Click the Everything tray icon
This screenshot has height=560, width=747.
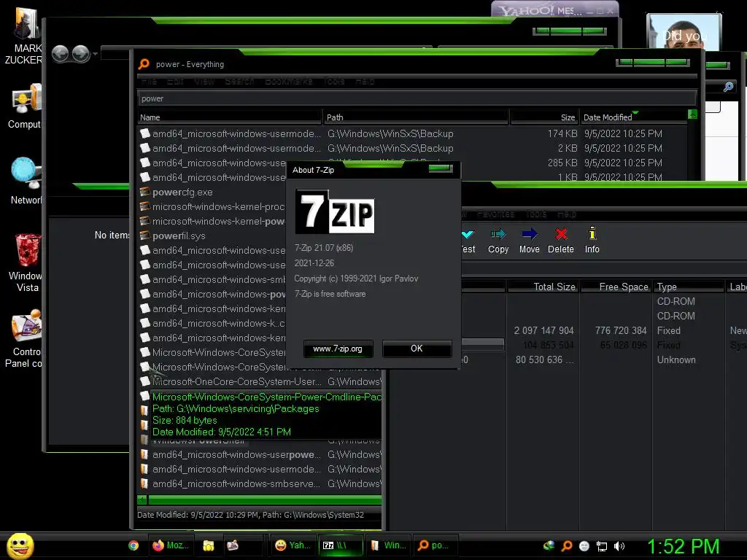click(x=567, y=546)
